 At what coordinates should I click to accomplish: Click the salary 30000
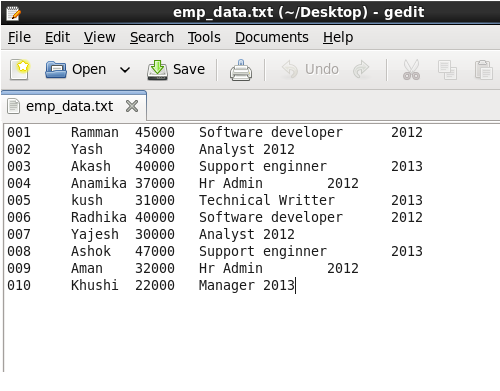click(155, 234)
